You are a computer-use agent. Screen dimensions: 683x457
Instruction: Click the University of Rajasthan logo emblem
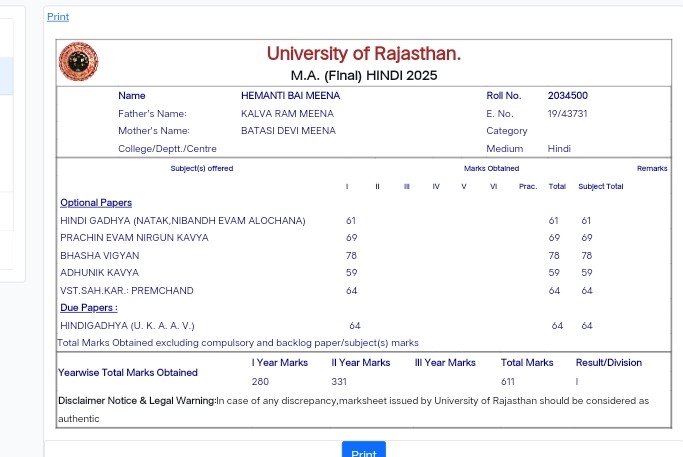[78, 62]
